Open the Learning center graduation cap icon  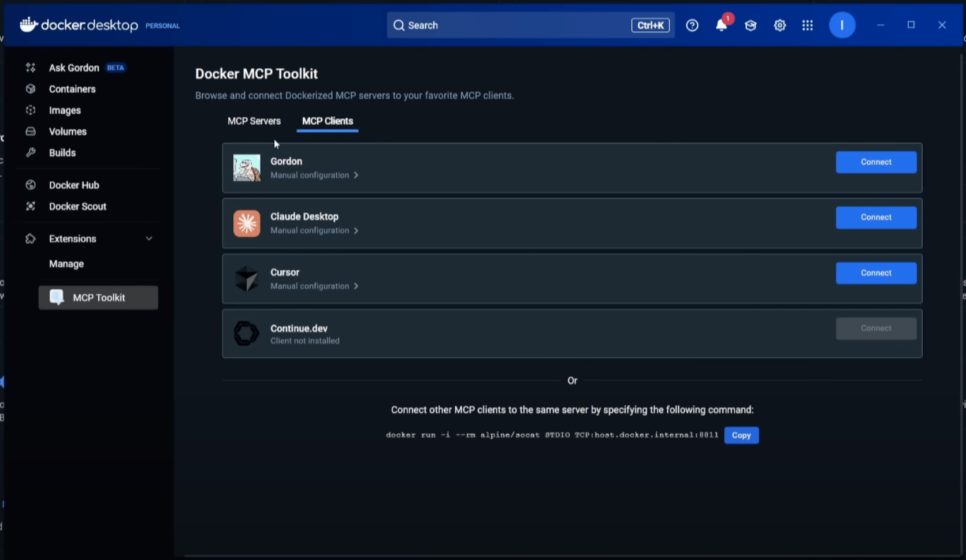(750, 25)
